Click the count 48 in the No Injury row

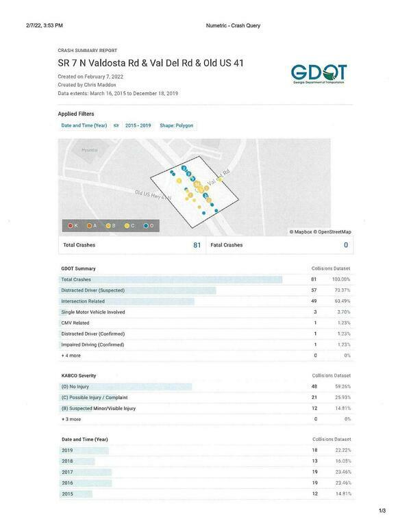(314, 387)
